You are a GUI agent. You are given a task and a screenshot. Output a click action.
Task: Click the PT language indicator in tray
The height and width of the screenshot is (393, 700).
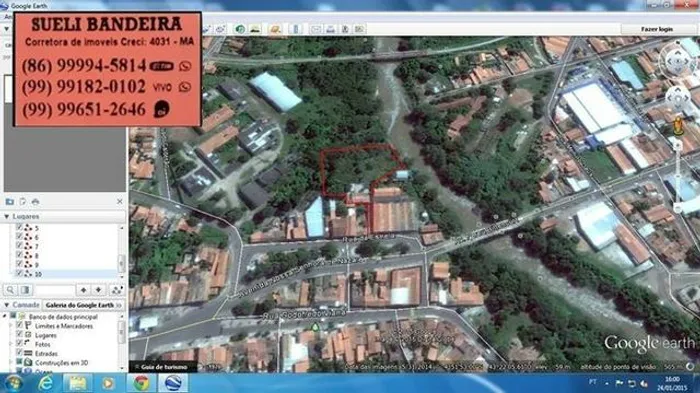click(x=592, y=382)
